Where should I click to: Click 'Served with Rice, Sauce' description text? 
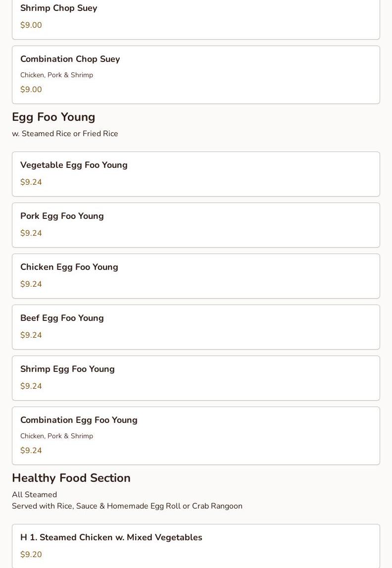(127, 506)
